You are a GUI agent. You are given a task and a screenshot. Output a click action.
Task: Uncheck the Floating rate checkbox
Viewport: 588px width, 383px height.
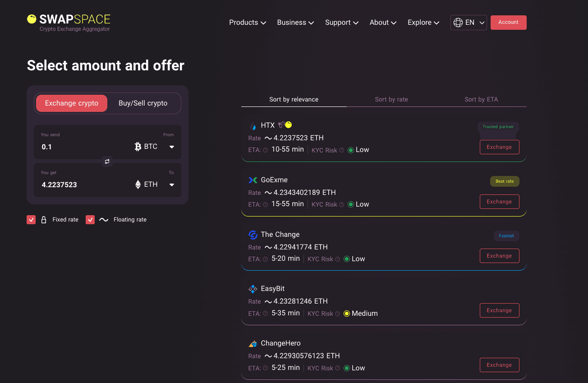90,220
